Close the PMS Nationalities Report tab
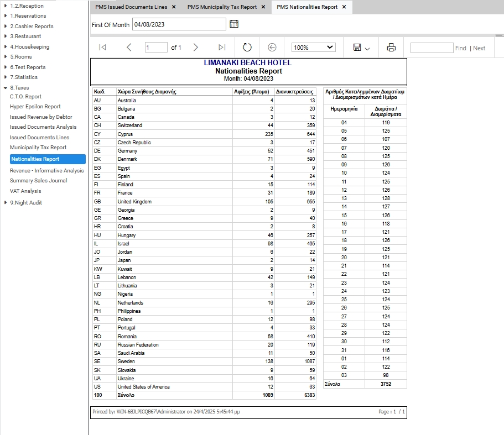The height and width of the screenshot is (435, 504). click(x=344, y=7)
